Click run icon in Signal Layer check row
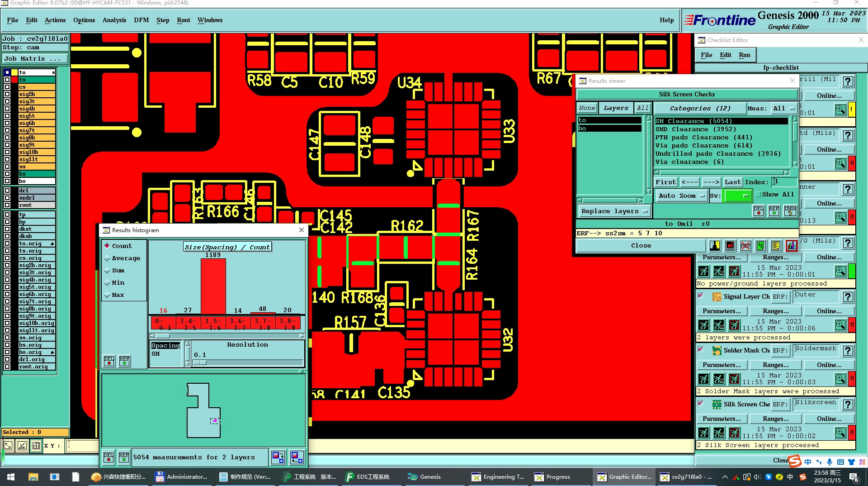868x486 pixels. pyautogui.click(x=704, y=325)
